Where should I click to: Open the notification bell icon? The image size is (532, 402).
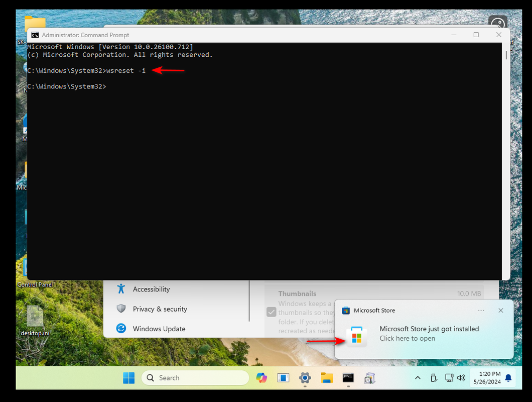point(508,378)
